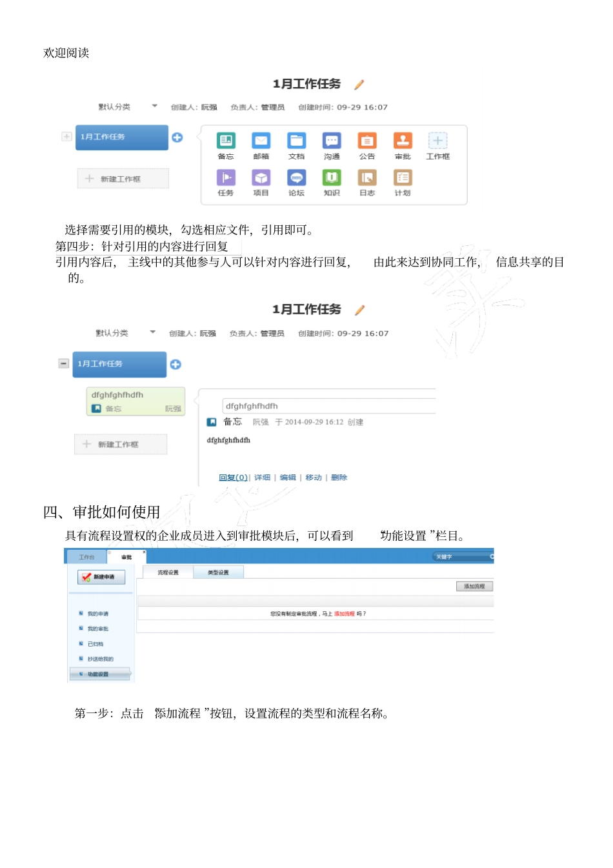Expand the tree with the plus box by 1月工作任务
613x868 pixels.
(x=66, y=136)
